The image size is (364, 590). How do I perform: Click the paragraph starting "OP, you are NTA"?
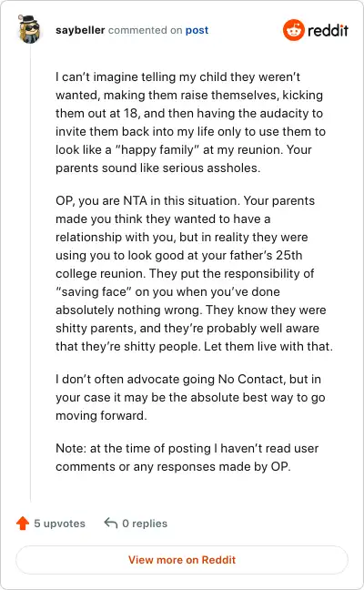tap(194, 273)
